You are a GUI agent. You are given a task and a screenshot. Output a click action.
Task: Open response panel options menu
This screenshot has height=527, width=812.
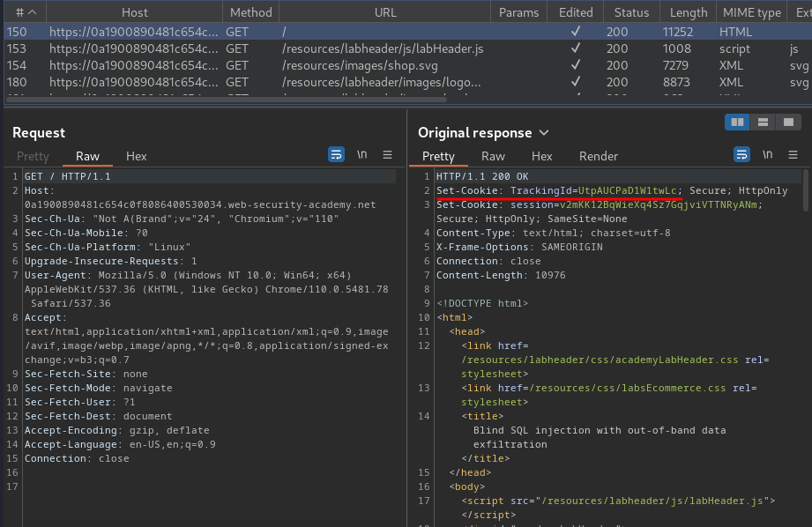point(793,154)
